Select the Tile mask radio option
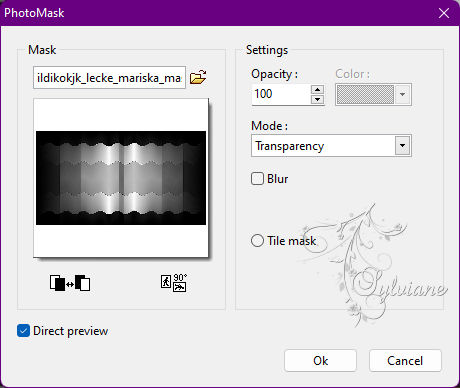The image size is (460, 388). tap(257, 241)
